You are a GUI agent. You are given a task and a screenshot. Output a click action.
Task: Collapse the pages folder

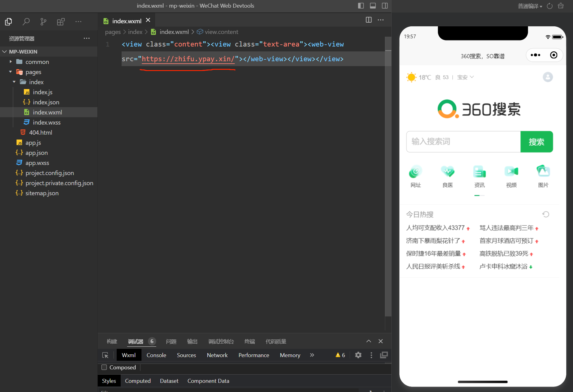tap(11, 72)
